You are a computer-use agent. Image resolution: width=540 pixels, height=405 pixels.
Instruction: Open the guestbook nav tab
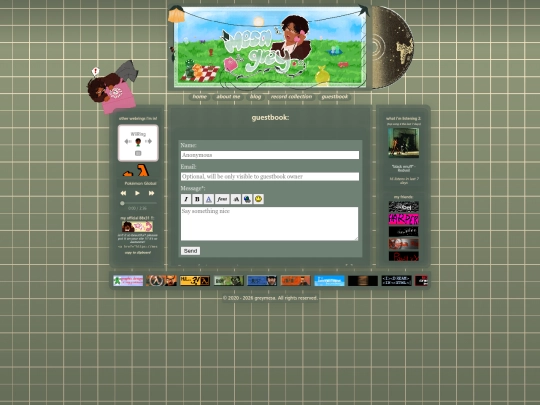point(334,97)
